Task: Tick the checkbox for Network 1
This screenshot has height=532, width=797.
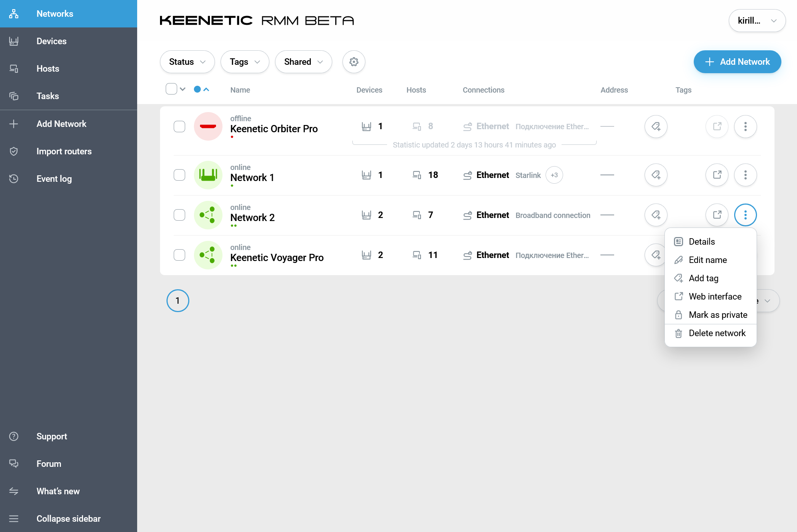Action: (x=179, y=175)
